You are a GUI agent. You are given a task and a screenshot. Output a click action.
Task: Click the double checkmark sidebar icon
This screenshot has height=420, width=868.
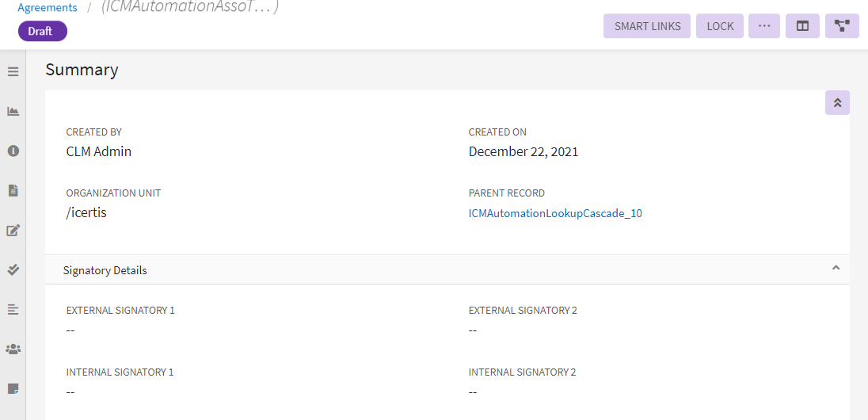(13, 269)
